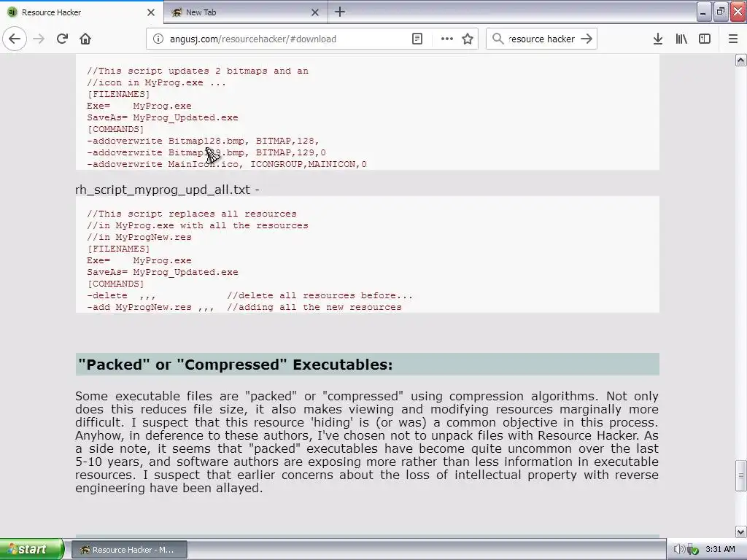The image size is (747, 560).
Task: Click the "Packed" or "Compressed" Executables heading
Action: [x=236, y=365]
